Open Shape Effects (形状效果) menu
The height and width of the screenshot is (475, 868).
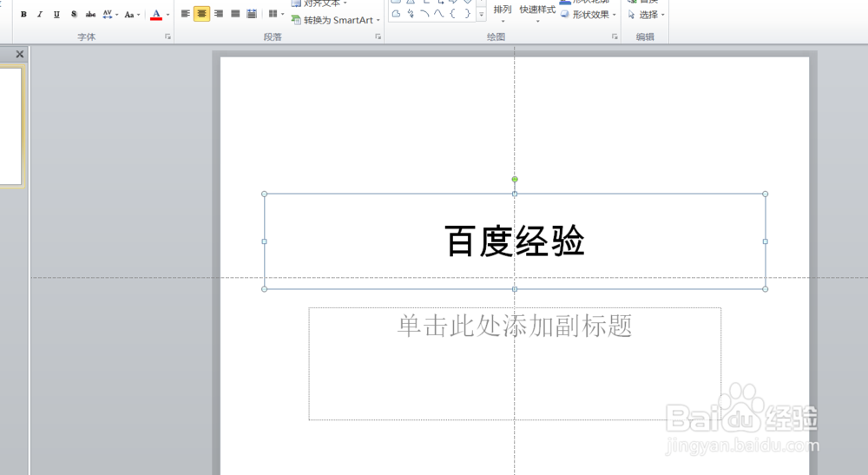[x=588, y=15]
